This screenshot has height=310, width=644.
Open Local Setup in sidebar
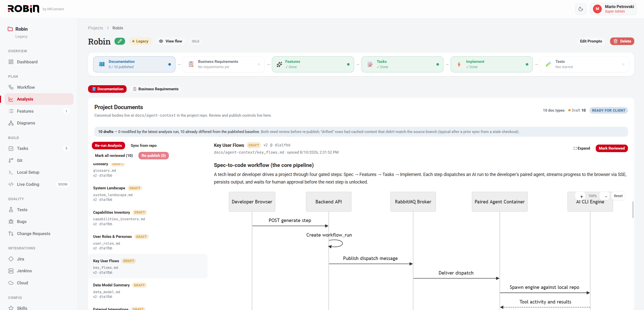(39, 172)
